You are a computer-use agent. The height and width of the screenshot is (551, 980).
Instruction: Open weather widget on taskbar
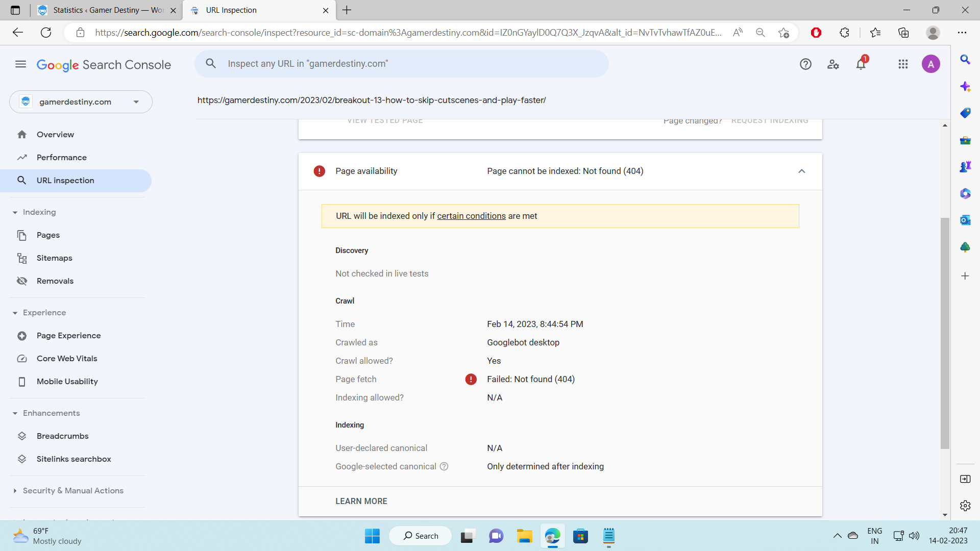click(x=47, y=536)
